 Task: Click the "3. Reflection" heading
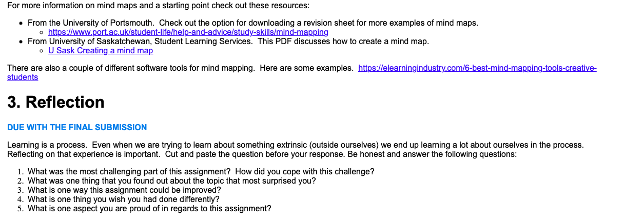coord(55,102)
